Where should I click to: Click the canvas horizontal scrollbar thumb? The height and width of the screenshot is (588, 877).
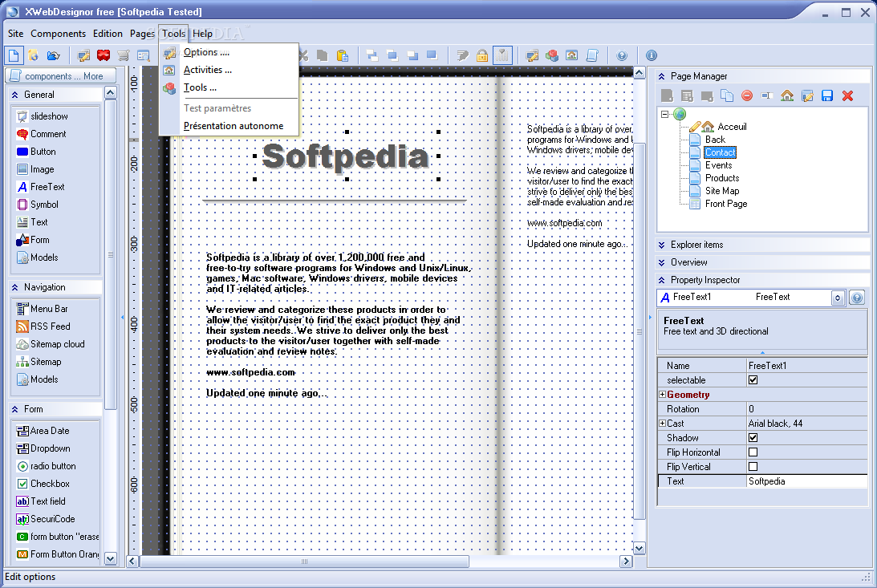click(304, 562)
